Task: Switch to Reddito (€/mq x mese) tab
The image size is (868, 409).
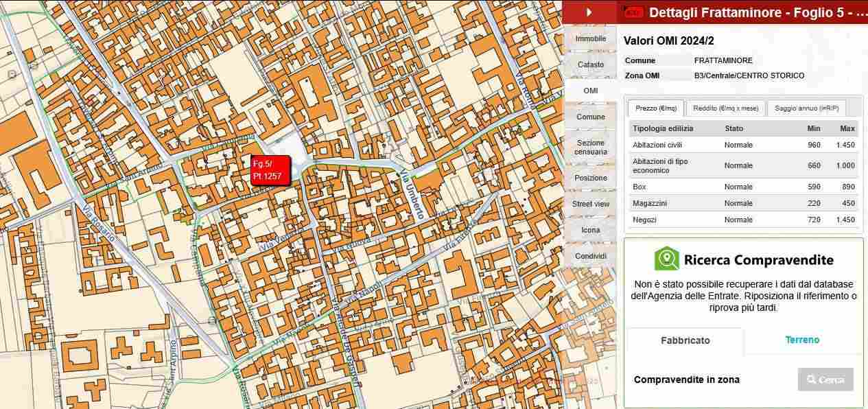Action: [725, 108]
